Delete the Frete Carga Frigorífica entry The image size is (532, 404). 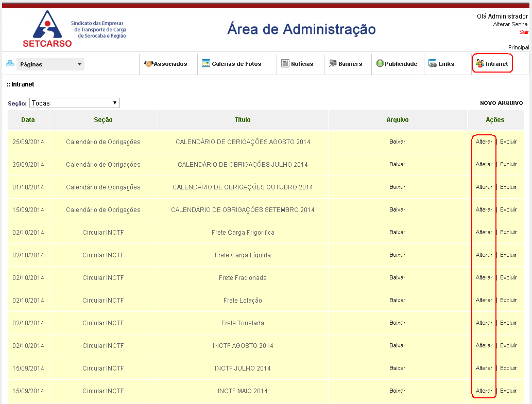(508, 233)
